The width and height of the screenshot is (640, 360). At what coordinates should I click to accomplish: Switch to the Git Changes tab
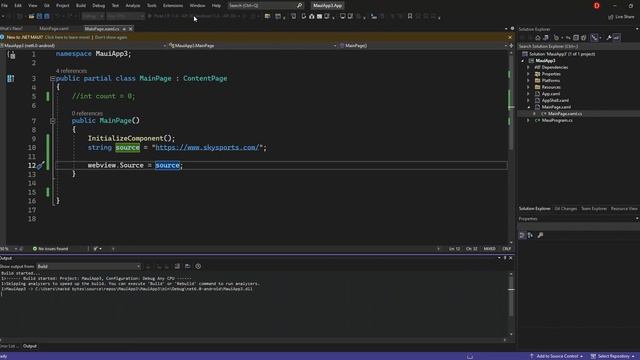tap(566, 209)
